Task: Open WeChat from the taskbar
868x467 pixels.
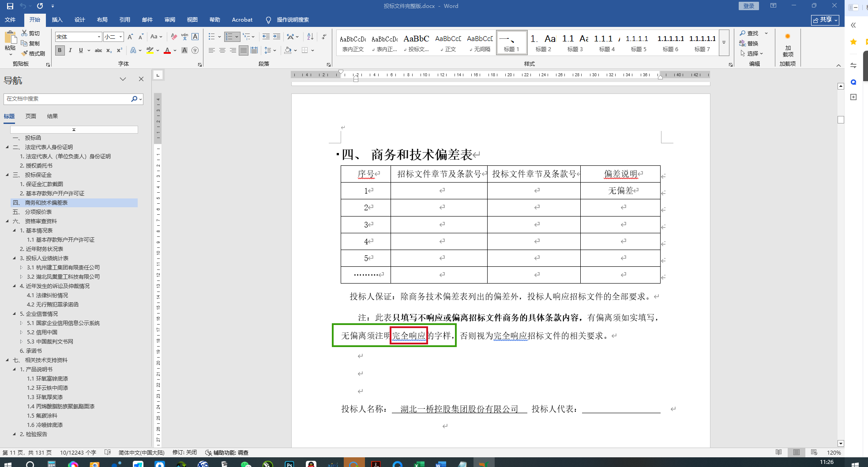Action: click(246, 463)
